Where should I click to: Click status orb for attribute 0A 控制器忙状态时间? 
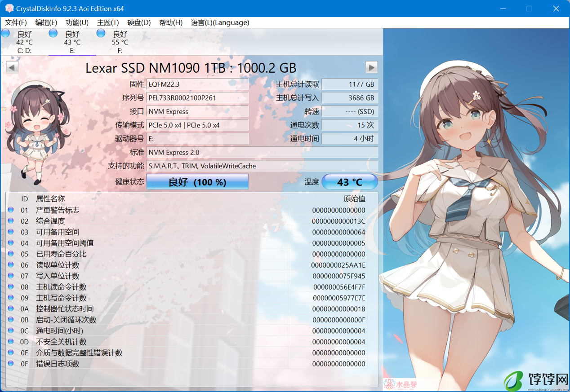[11, 308]
